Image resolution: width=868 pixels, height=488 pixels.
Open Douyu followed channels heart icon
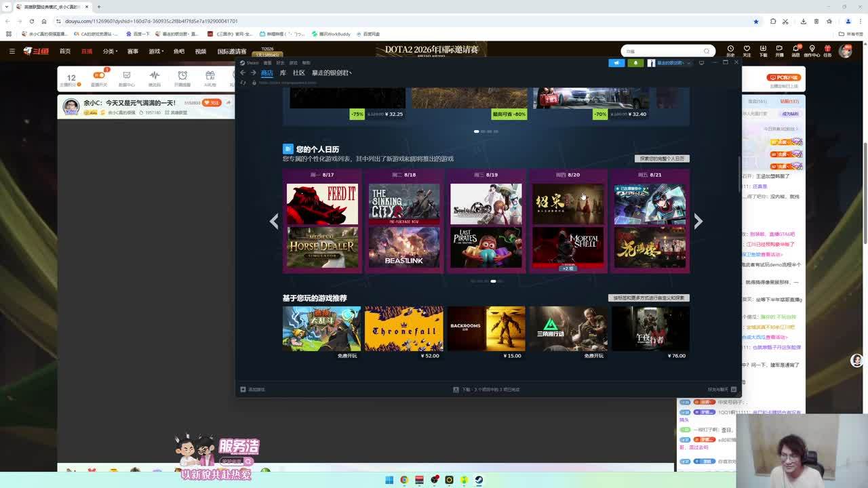coord(747,51)
